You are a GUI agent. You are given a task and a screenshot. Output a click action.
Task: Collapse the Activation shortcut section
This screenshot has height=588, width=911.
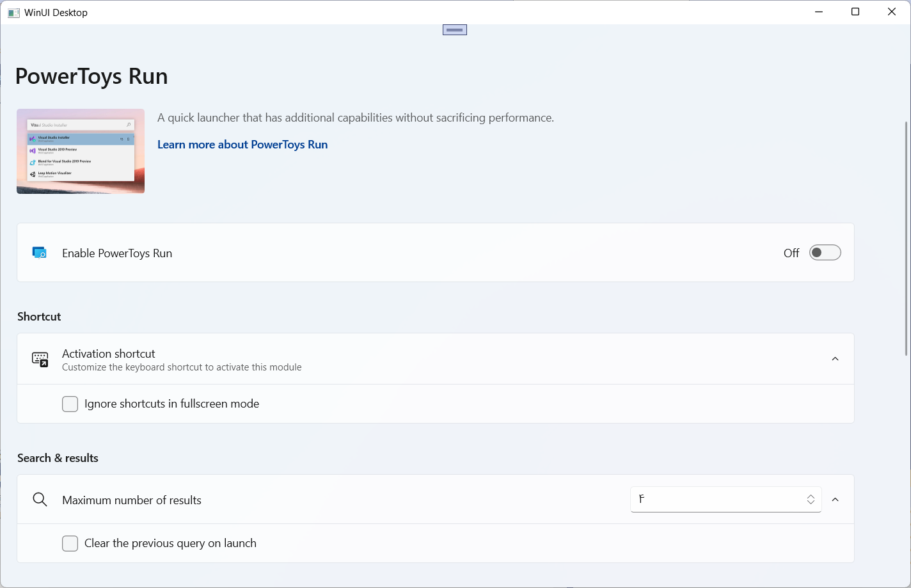835,359
